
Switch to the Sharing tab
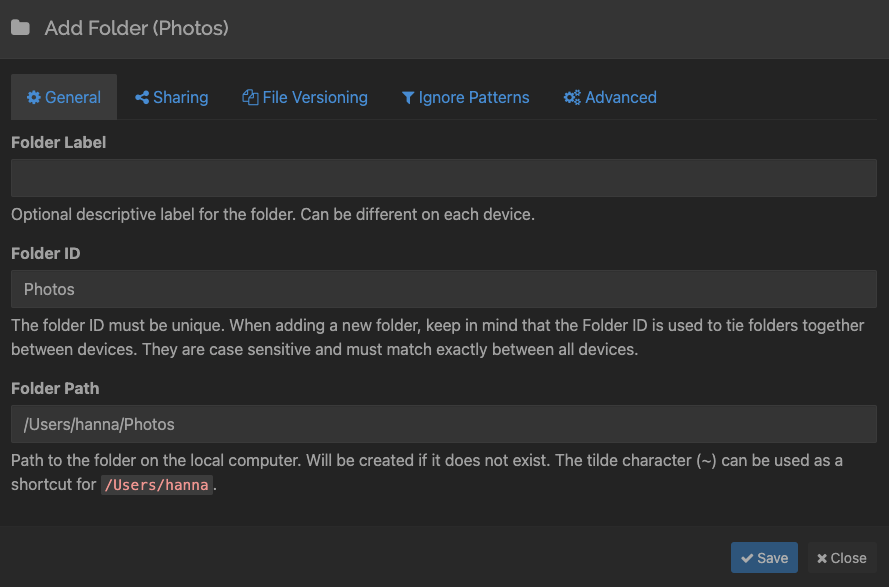pos(172,97)
